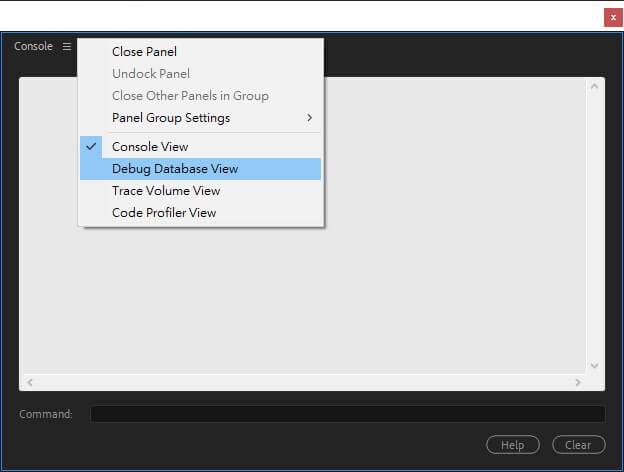Open Panel Group Settings submenu

point(171,118)
